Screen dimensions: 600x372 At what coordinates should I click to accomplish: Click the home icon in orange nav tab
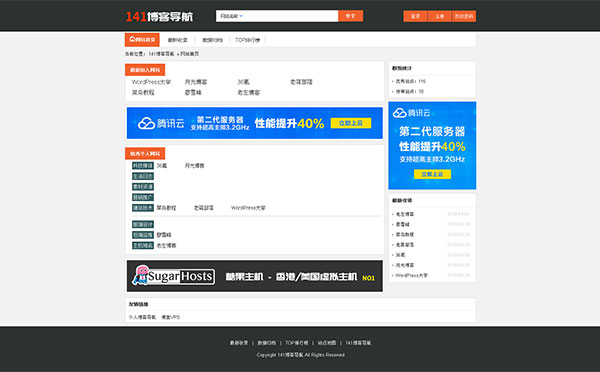[x=132, y=39]
